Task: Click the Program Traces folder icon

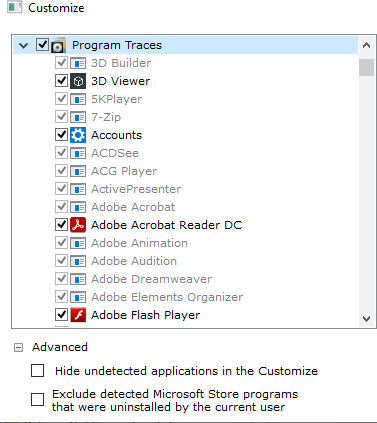Action: (x=58, y=45)
